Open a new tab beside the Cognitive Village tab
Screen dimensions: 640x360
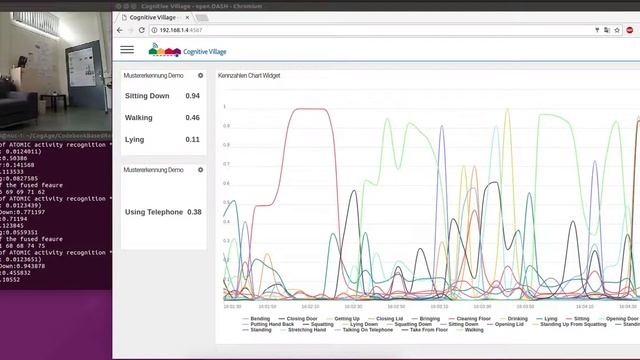(202, 18)
